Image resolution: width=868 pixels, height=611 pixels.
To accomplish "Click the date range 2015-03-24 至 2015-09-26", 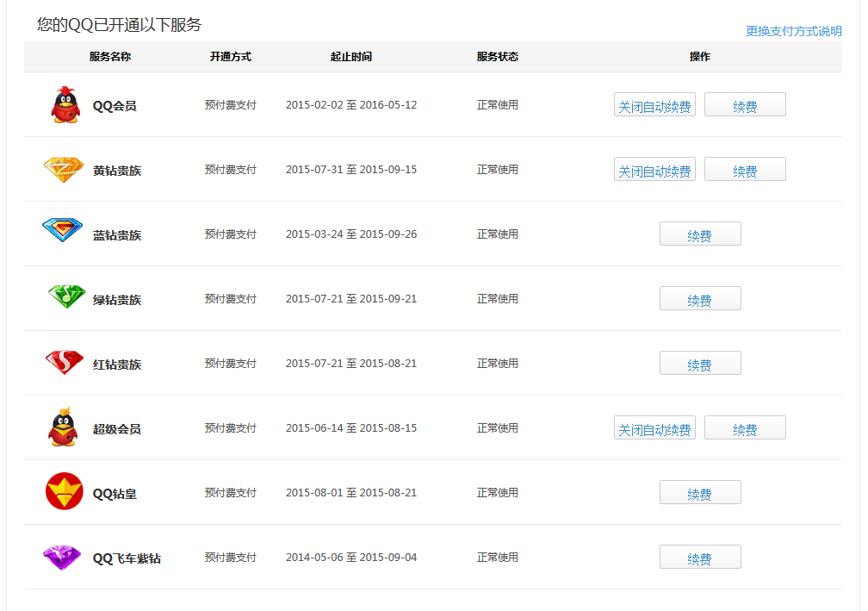I will 351,234.
